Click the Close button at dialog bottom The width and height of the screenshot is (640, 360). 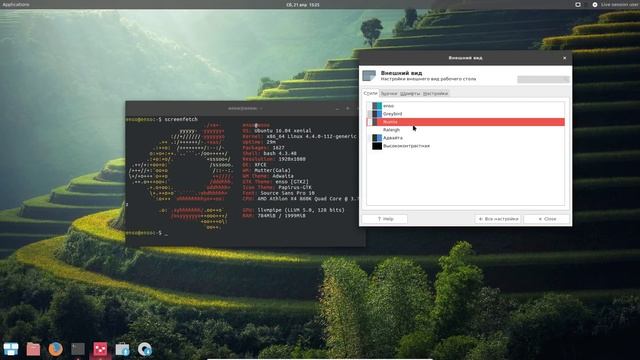(x=547, y=219)
